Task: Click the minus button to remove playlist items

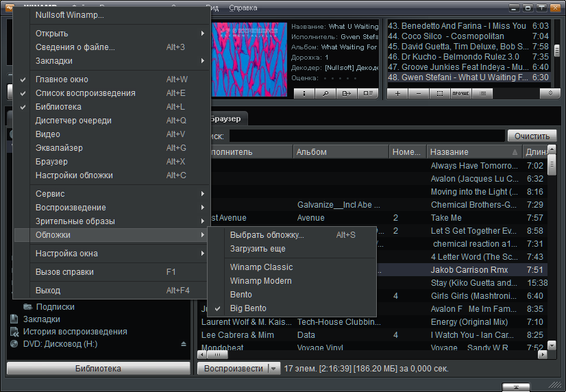Action: coord(419,93)
